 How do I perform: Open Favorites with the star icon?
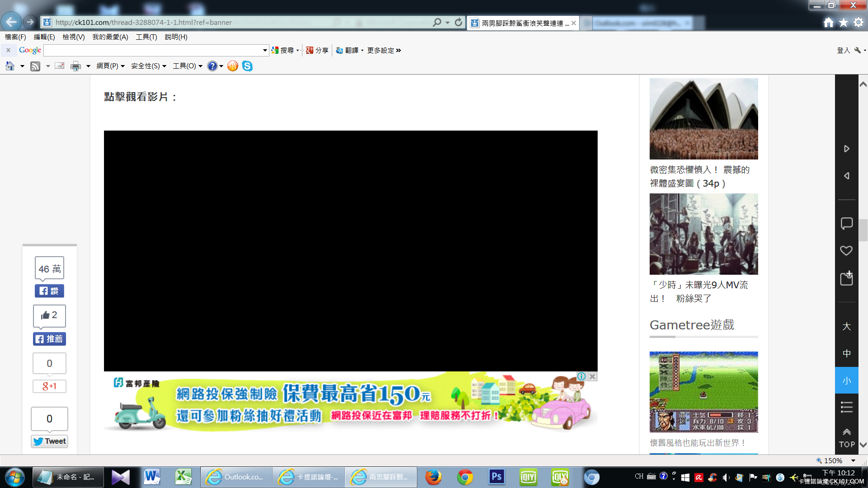[x=844, y=22]
